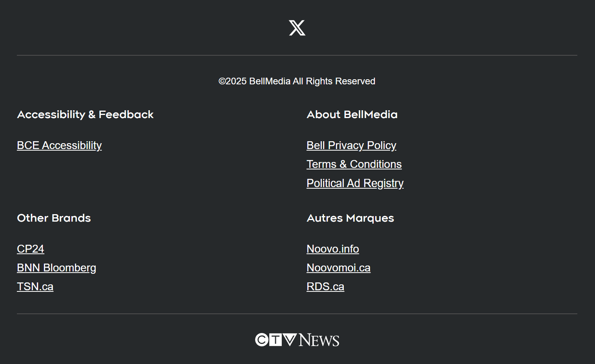This screenshot has width=595, height=364.
Task: Navigate to TSN.ca
Action: [x=35, y=287]
